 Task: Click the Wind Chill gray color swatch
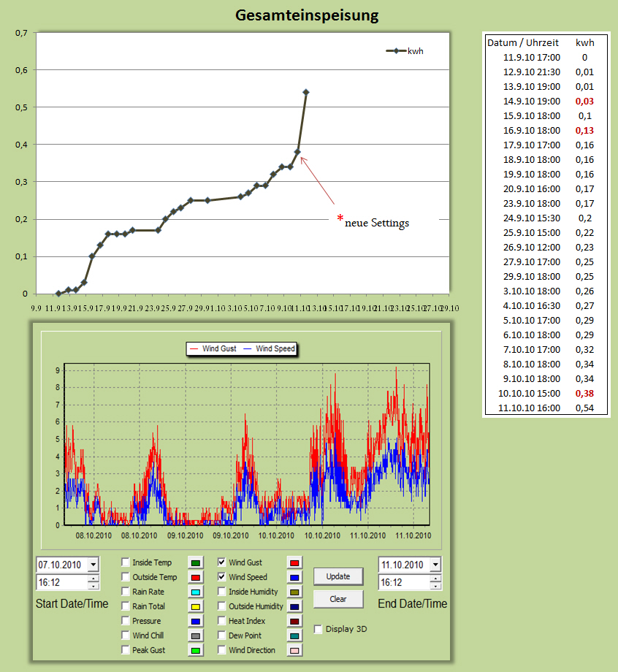[x=196, y=635]
